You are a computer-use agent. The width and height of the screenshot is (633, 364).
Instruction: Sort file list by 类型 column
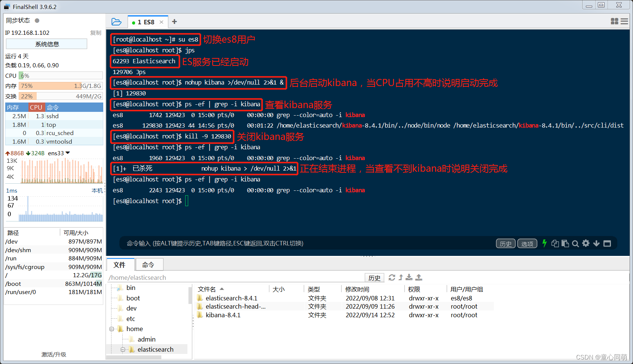tap(322, 289)
